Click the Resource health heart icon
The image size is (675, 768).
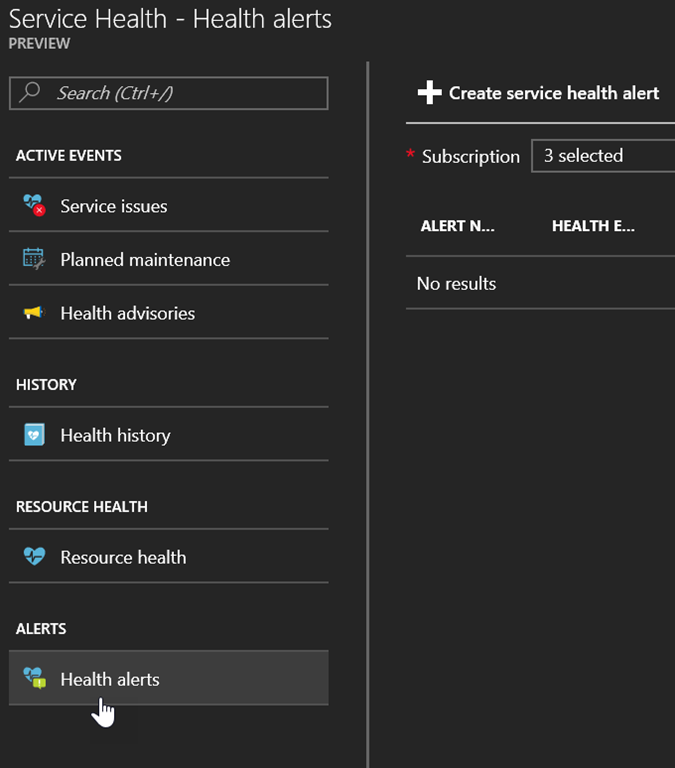[34, 557]
